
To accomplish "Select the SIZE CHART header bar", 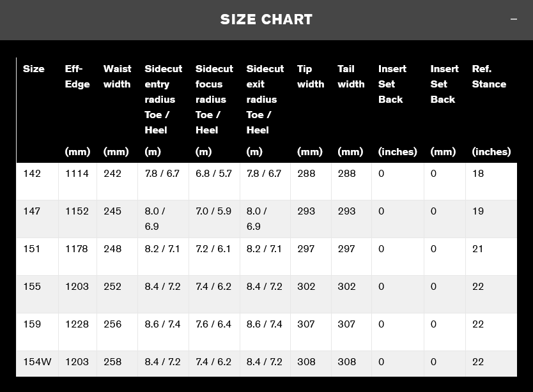I will pos(266,19).
